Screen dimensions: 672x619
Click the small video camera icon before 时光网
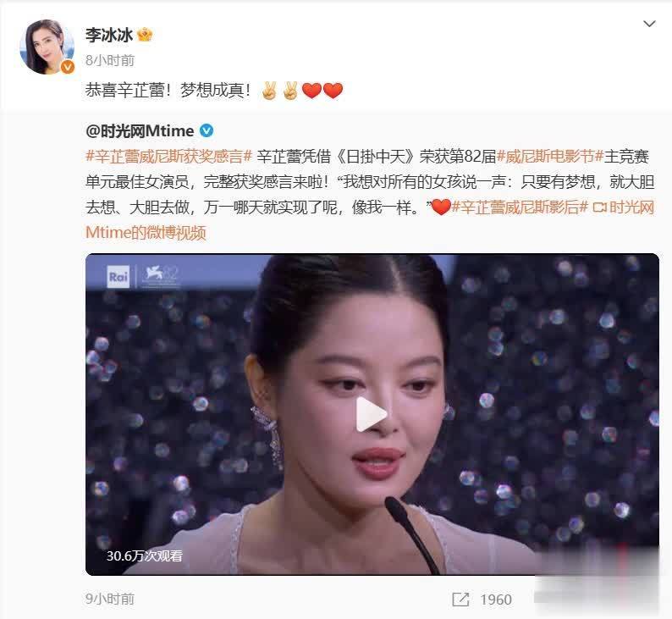tap(599, 207)
